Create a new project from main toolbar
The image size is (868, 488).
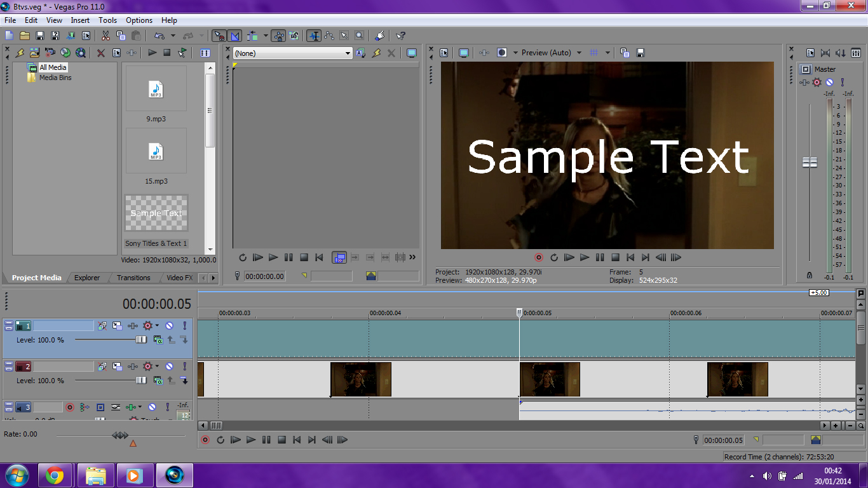coord(9,36)
